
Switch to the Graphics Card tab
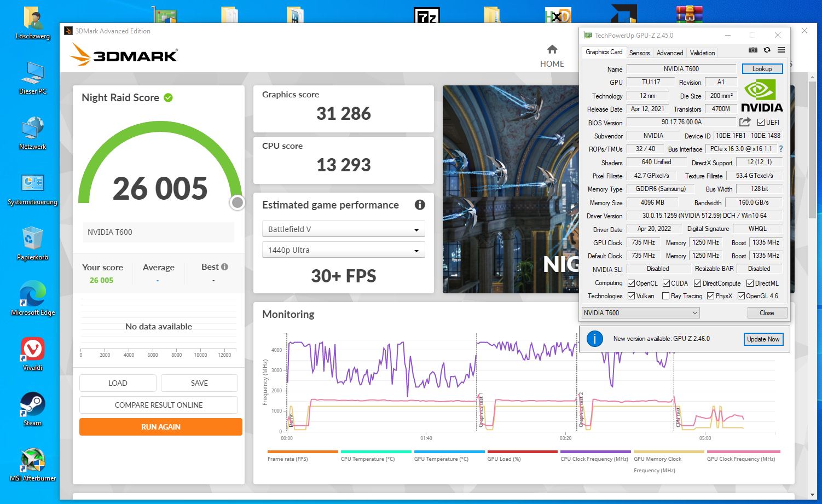coord(604,52)
